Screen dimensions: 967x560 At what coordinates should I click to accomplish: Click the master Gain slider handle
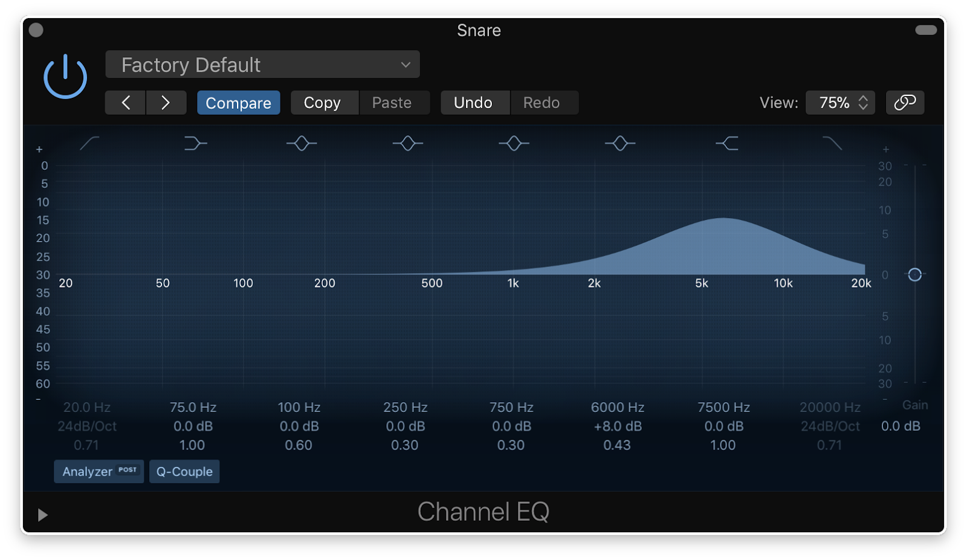coord(915,275)
